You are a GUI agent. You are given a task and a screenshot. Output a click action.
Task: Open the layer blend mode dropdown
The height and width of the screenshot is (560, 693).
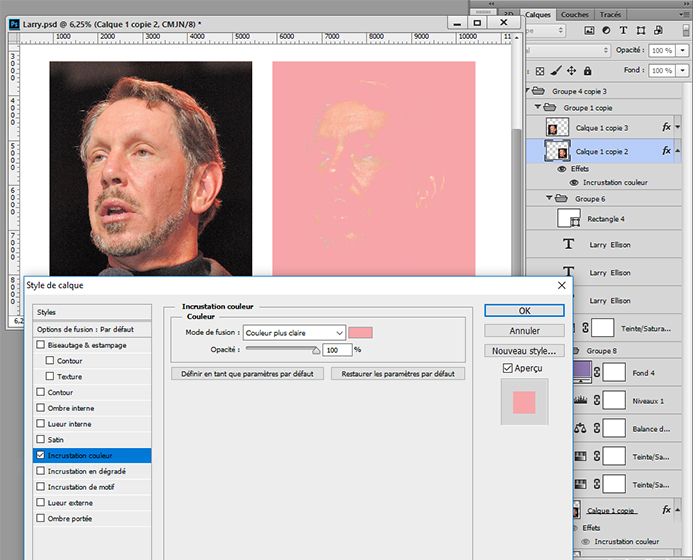pyautogui.click(x=568, y=50)
